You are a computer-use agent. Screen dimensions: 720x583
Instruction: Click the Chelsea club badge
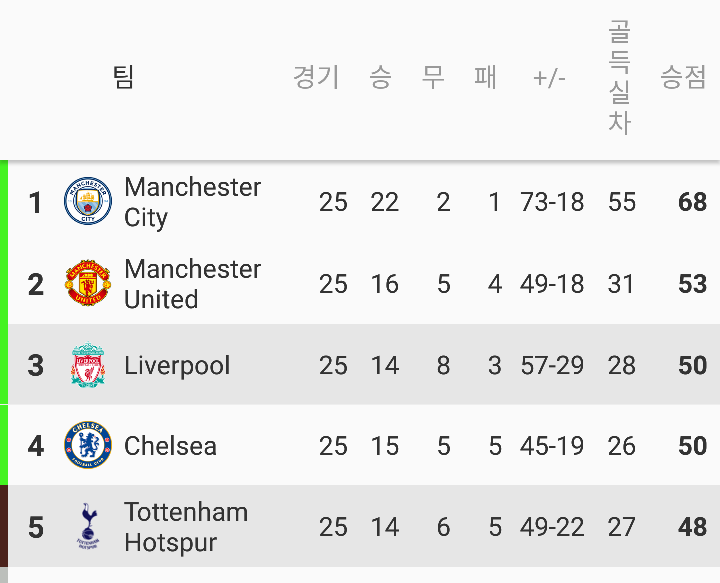pos(88,445)
